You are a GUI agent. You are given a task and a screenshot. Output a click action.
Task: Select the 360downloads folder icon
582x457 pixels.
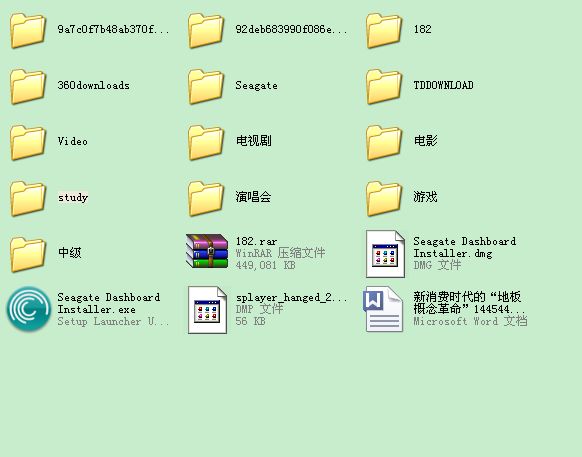click(x=28, y=86)
